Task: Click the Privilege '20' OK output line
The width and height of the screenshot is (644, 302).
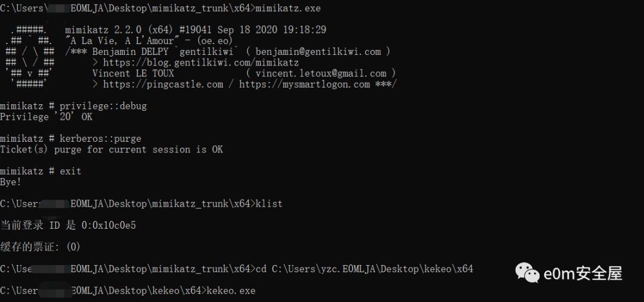Action: point(46,117)
